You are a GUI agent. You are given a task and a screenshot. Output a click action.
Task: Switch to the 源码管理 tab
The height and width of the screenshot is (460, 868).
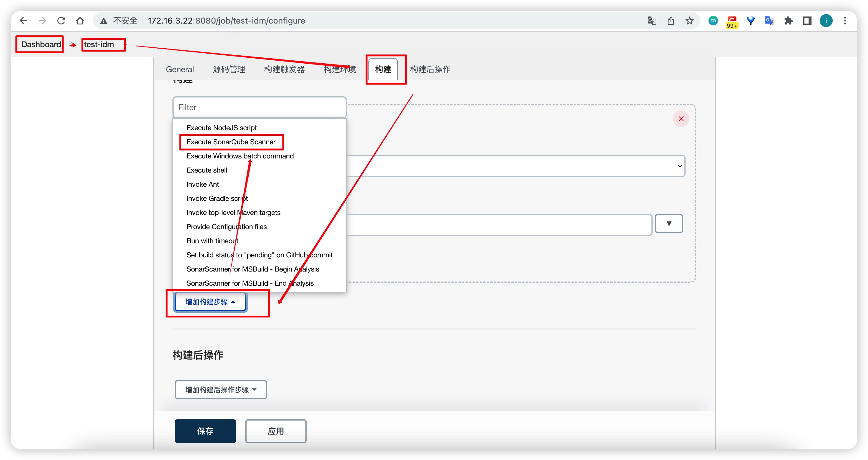[229, 69]
